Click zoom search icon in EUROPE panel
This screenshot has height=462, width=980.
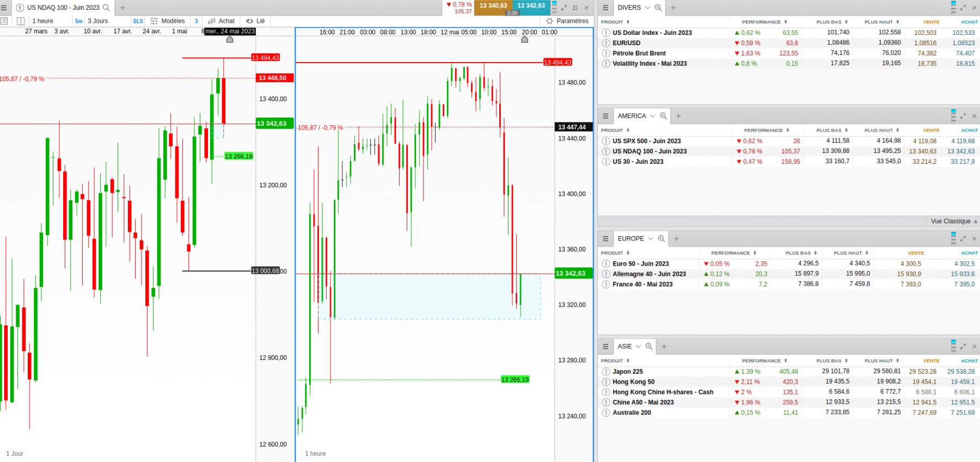click(x=661, y=238)
